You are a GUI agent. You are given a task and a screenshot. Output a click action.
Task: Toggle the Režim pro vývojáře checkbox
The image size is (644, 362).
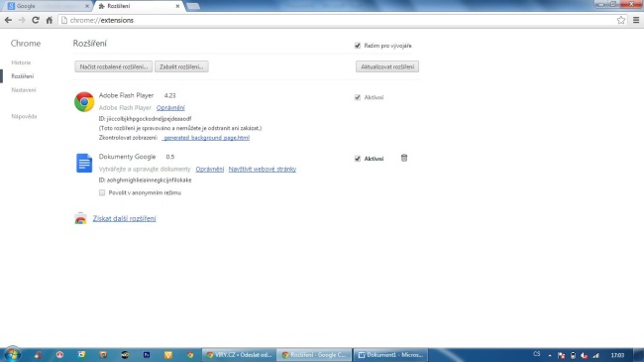point(358,46)
